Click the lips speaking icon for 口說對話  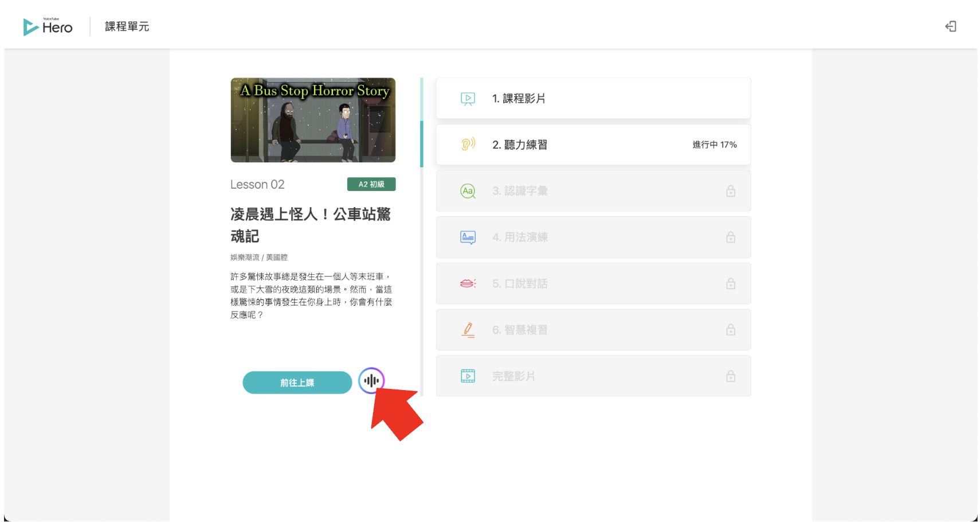pyautogui.click(x=468, y=283)
